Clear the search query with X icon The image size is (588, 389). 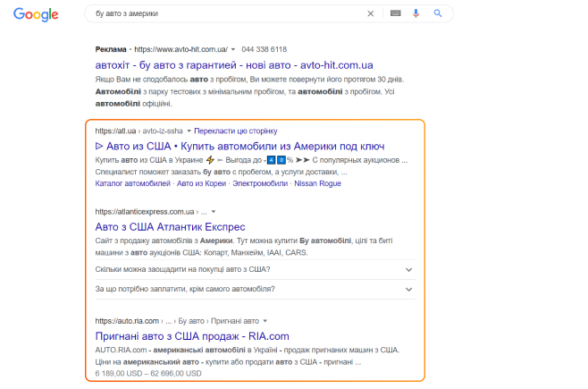[x=371, y=13]
